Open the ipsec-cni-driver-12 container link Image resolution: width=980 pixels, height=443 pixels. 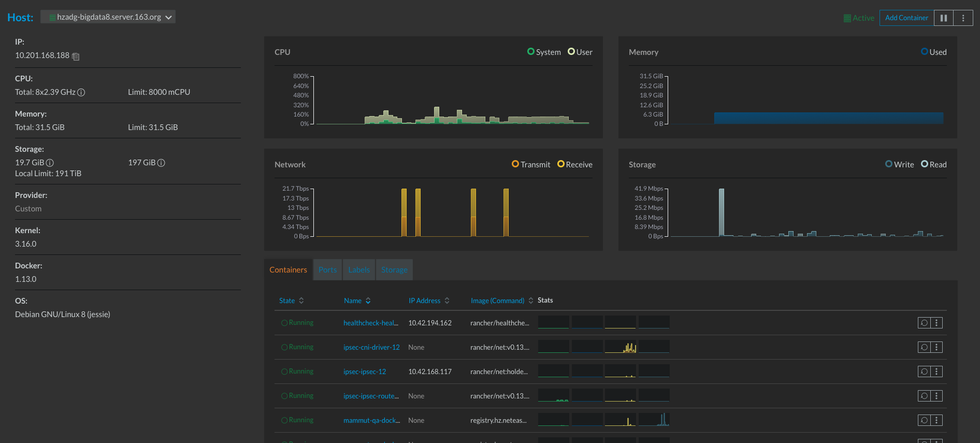pyautogui.click(x=371, y=347)
